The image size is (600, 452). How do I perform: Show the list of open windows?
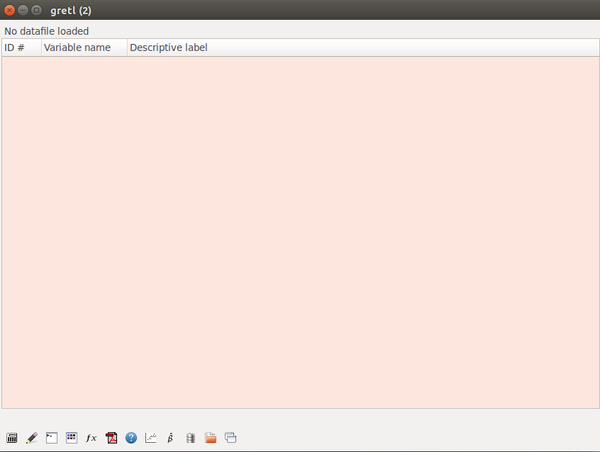(x=230, y=437)
